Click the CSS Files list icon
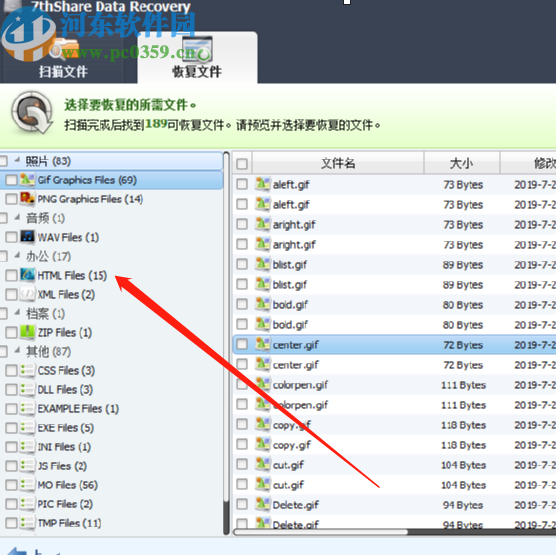The image size is (556, 555). tap(27, 371)
